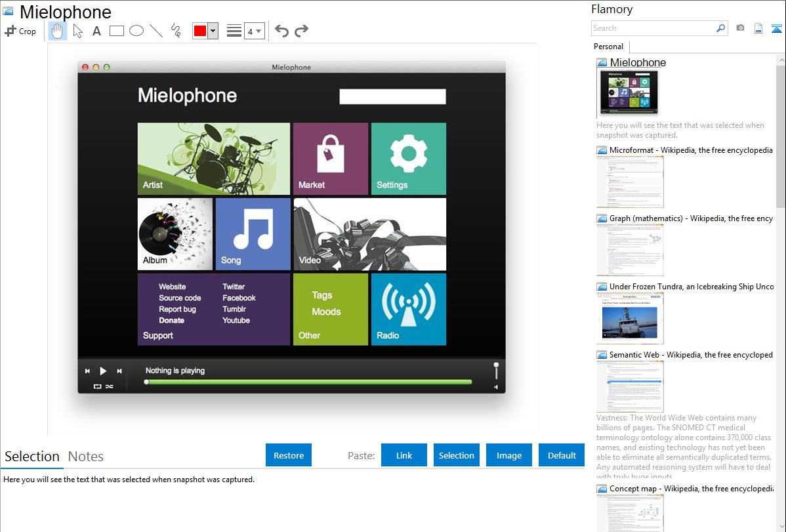Choose the arrow pointer tool
Screen dimensions: 786x532
coord(77,31)
